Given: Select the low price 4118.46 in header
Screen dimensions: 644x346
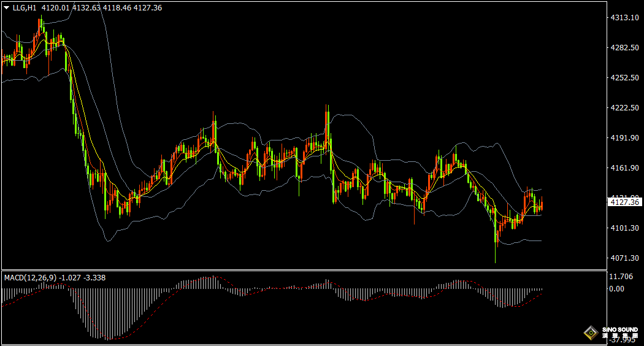Looking at the screenshot, I should click(x=117, y=8).
